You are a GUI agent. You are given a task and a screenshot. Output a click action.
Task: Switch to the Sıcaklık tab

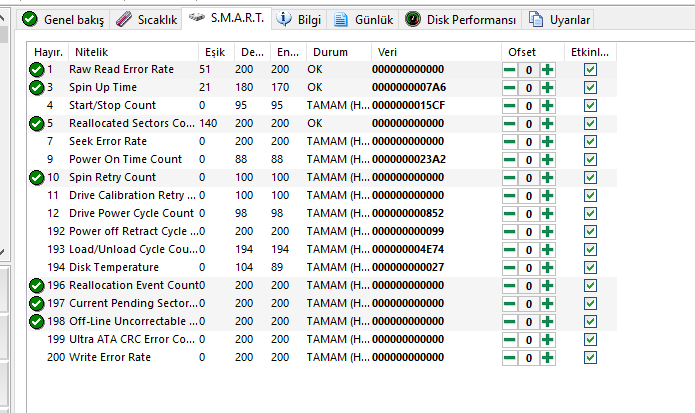pyautogui.click(x=146, y=20)
